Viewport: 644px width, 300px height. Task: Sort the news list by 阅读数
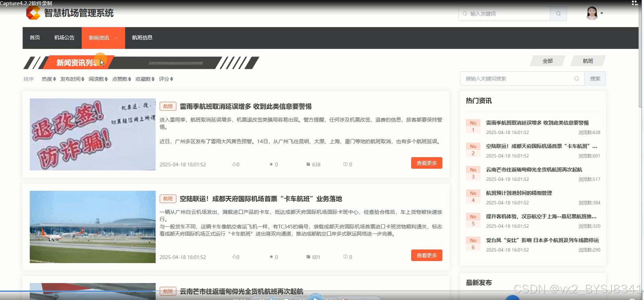[x=98, y=79]
